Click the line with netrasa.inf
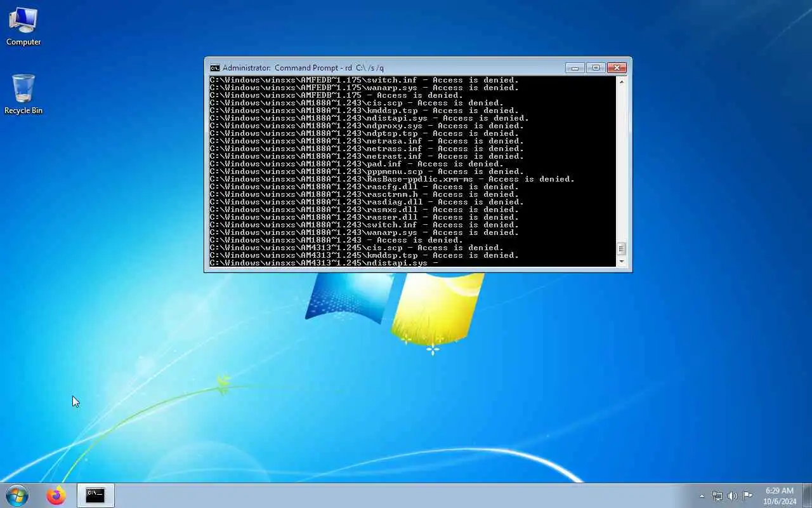The height and width of the screenshot is (508, 812). [x=367, y=141]
